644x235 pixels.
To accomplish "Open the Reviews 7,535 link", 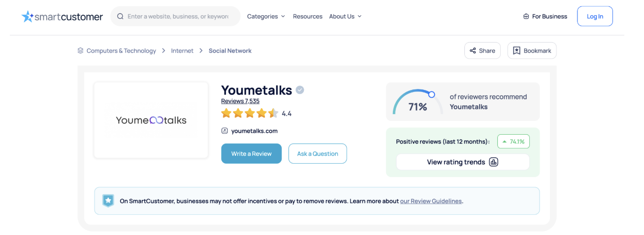I will click(240, 101).
